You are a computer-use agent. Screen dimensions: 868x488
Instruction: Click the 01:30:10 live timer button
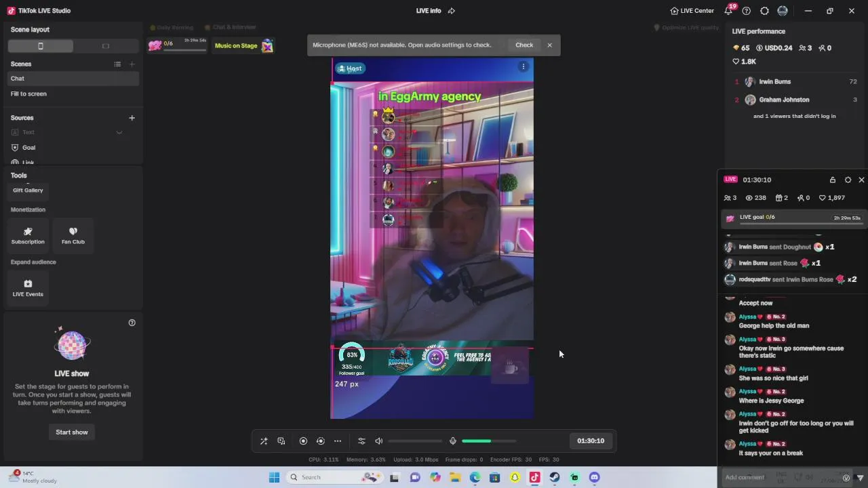(591, 441)
